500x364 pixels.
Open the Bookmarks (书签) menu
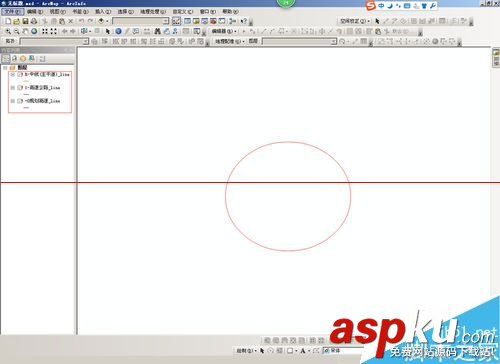coord(80,11)
